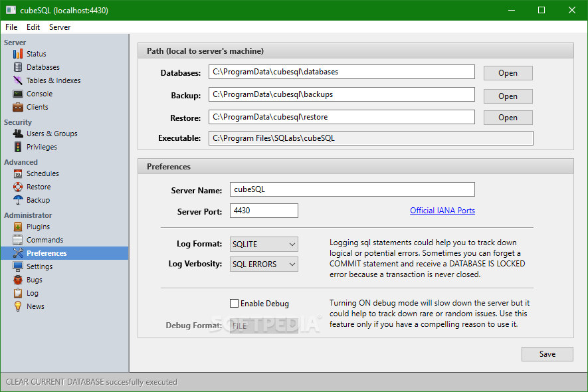
Task: Click the Server Name input field
Action: tap(352, 189)
